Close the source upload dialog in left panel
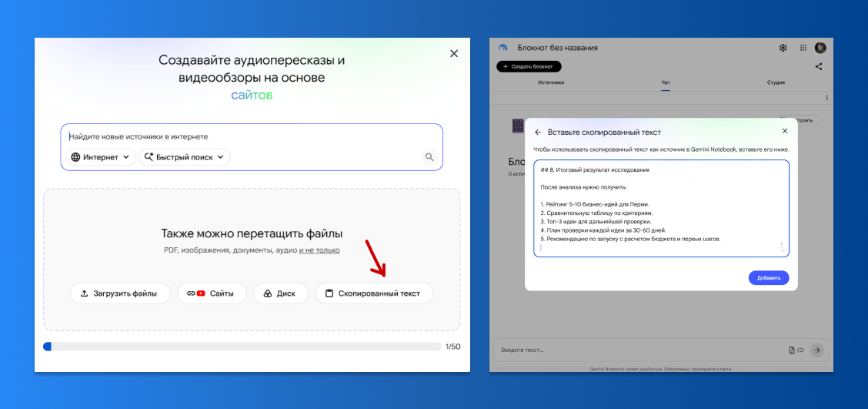Viewport: 868px width, 409px height. coord(454,54)
